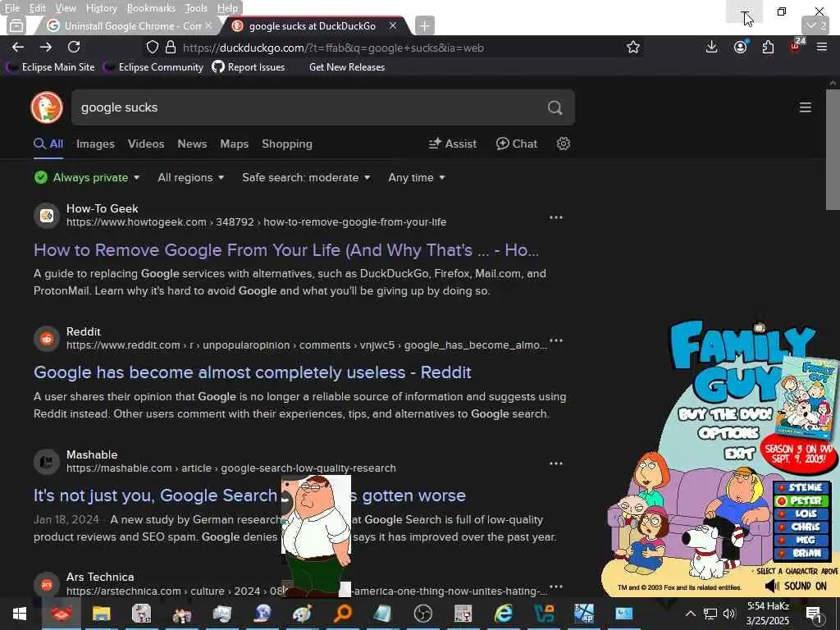840x630 pixels.
Task: Open DuckDuckGo page side menu icon
Action: [x=806, y=107]
